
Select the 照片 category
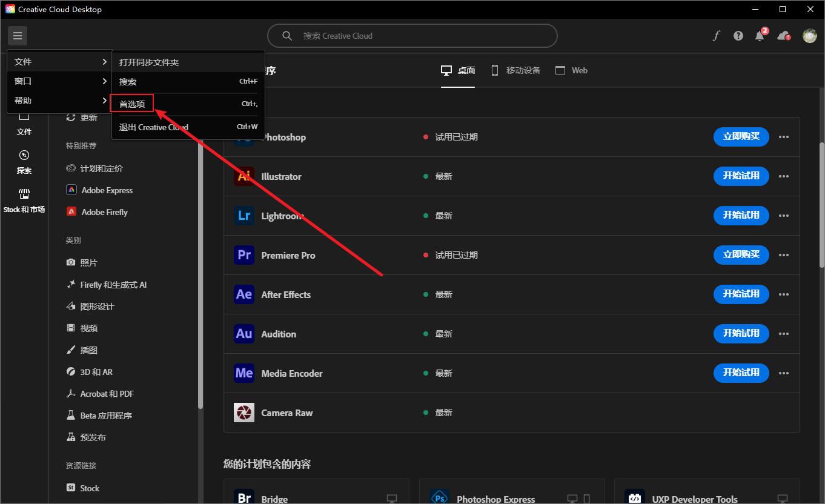click(x=82, y=263)
